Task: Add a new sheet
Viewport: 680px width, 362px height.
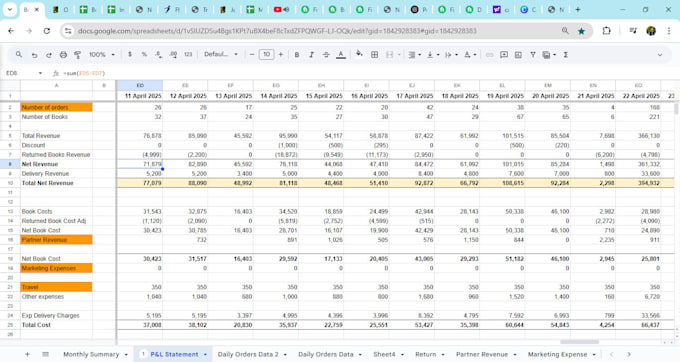Action: pos(27,354)
